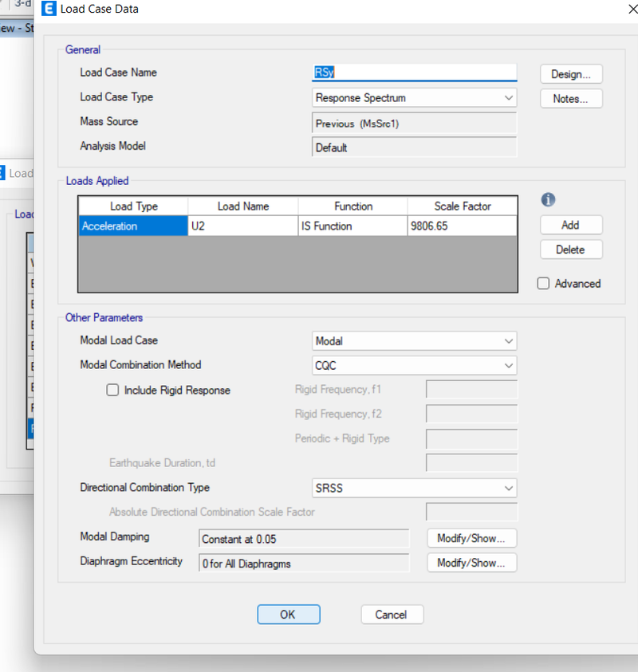
Task: Open the Load Case Type dropdown
Action: (x=414, y=98)
